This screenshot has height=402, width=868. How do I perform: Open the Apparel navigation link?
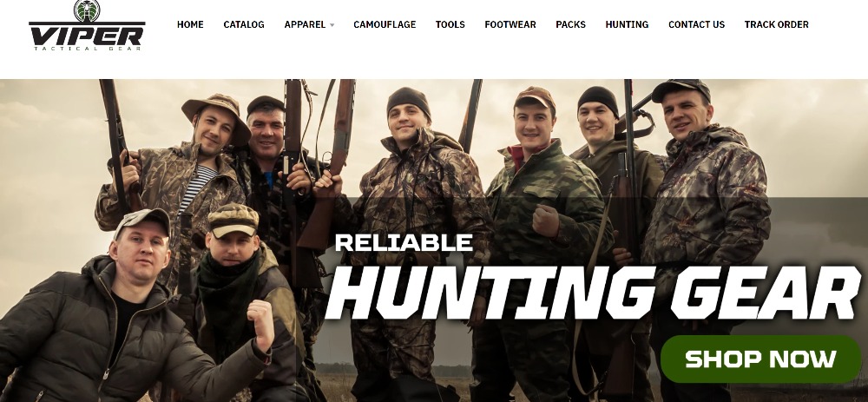[305, 24]
